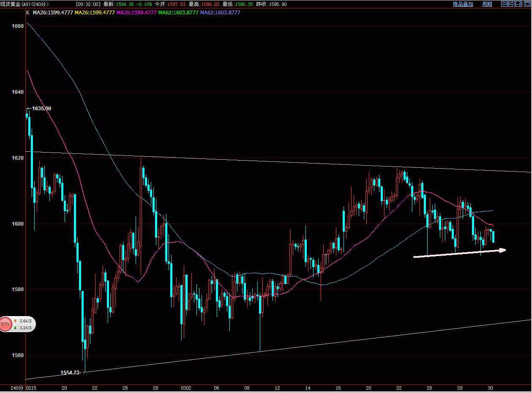Toggle the split panel layout icon
Image resolution: width=532 pixels, height=393 pixels.
519,4
